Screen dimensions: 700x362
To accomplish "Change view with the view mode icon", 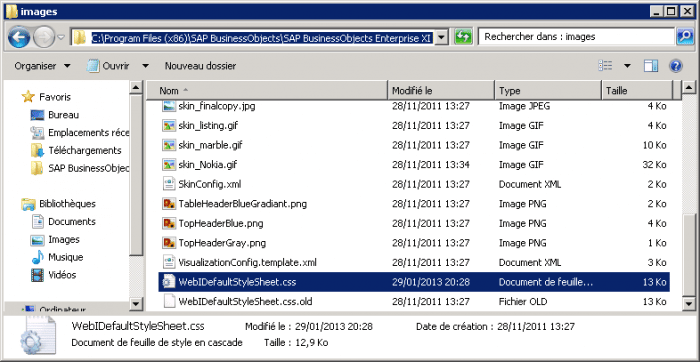I will tap(605, 66).
